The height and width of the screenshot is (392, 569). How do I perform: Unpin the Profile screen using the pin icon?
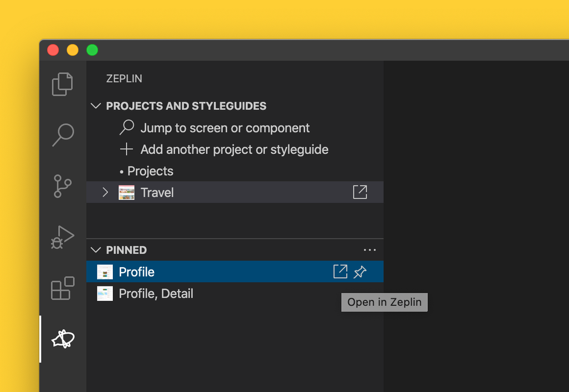pyautogui.click(x=360, y=272)
